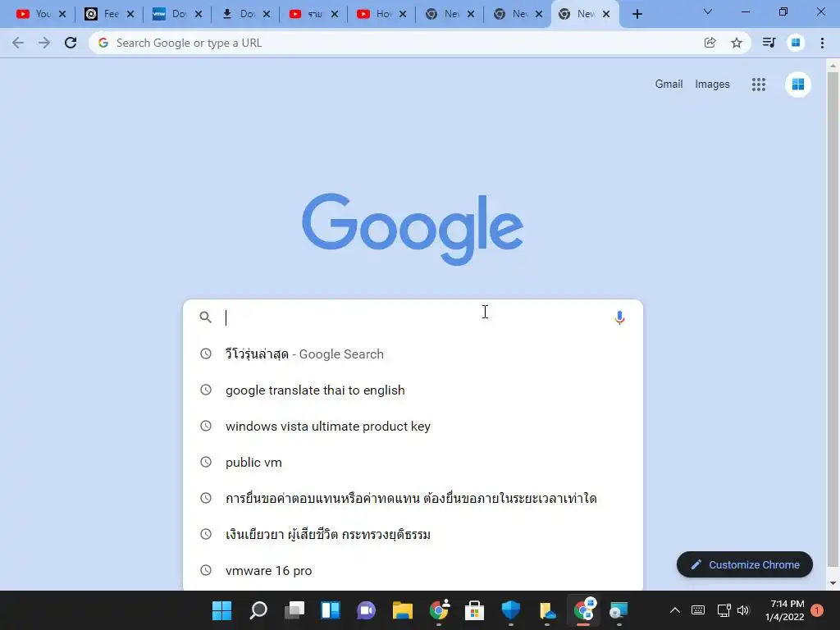The height and width of the screenshot is (630, 840).
Task: Reload the current page
Action: click(71, 43)
